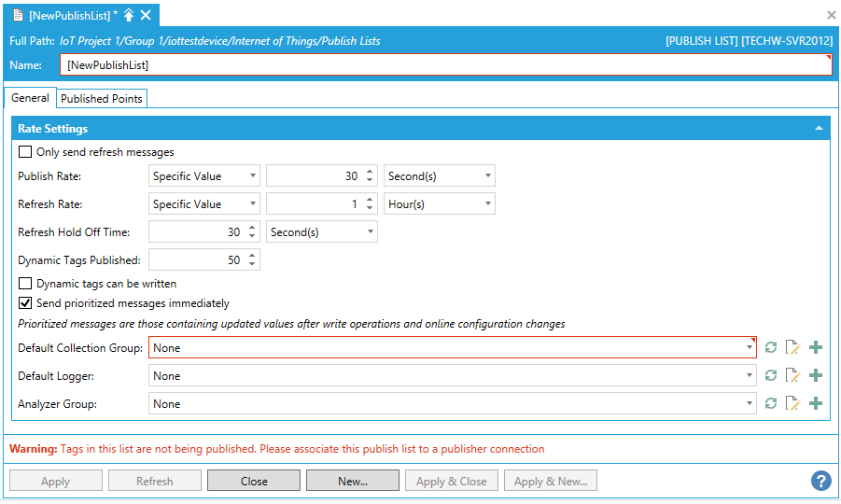The width and height of the screenshot is (841, 504).
Task: Uncheck Send prioritized messages immediately
Action: click(25, 303)
